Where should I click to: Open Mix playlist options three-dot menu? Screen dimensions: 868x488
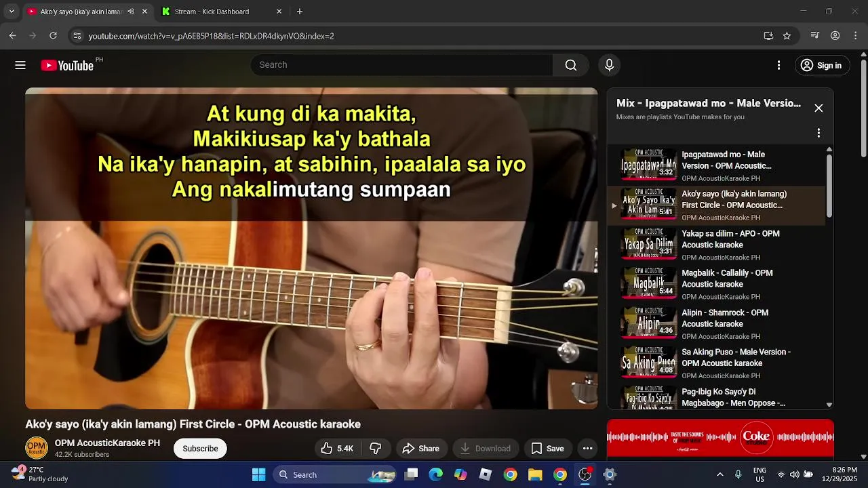pyautogui.click(x=818, y=133)
